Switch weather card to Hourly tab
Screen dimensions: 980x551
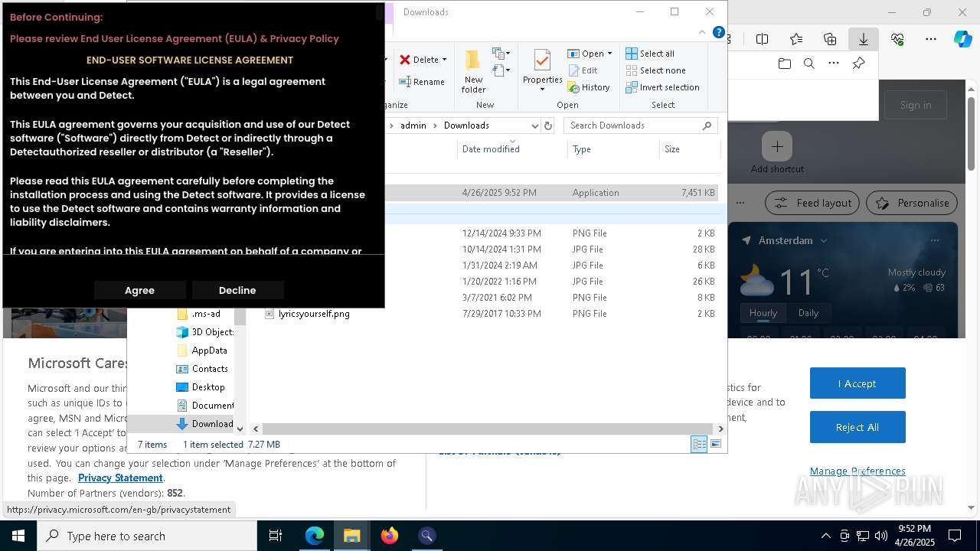coord(763,313)
